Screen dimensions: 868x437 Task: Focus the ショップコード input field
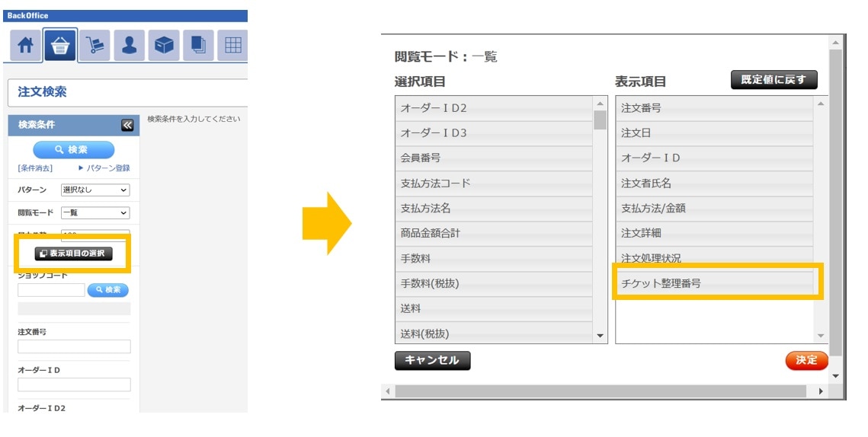pyautogui.click(x=51, y=290)
